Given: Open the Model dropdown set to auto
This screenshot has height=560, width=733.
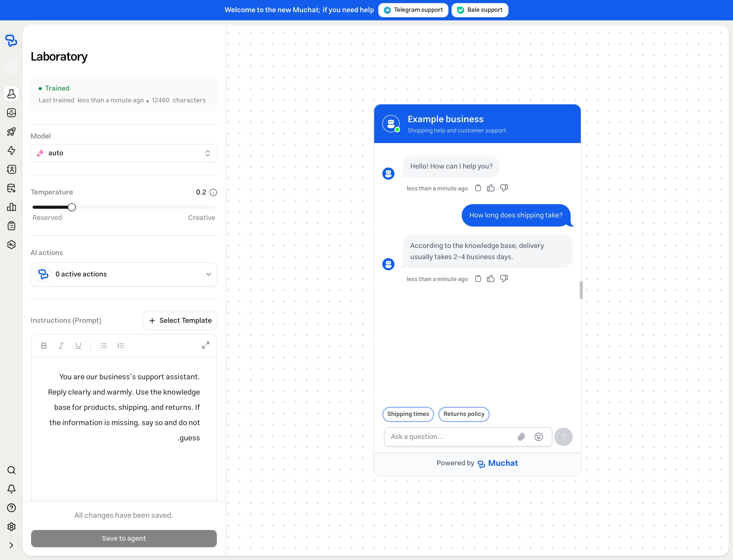Looking at the screenshot, I should tap(124, 153).
